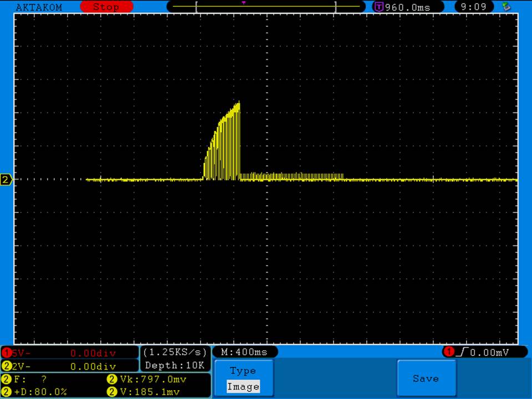Click the peak of the yellow waveform burst
The width and height of the screenshot is (532, 399).
click(239, 103)
